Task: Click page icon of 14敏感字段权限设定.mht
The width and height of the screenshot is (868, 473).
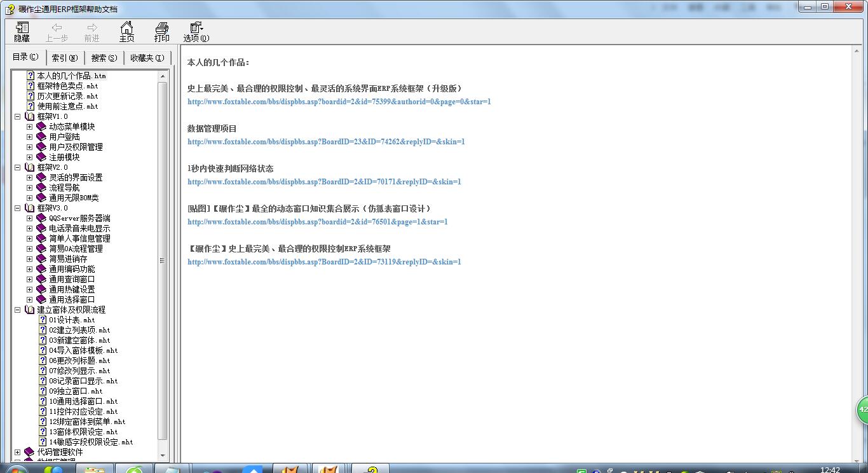Action: (43, 442)
